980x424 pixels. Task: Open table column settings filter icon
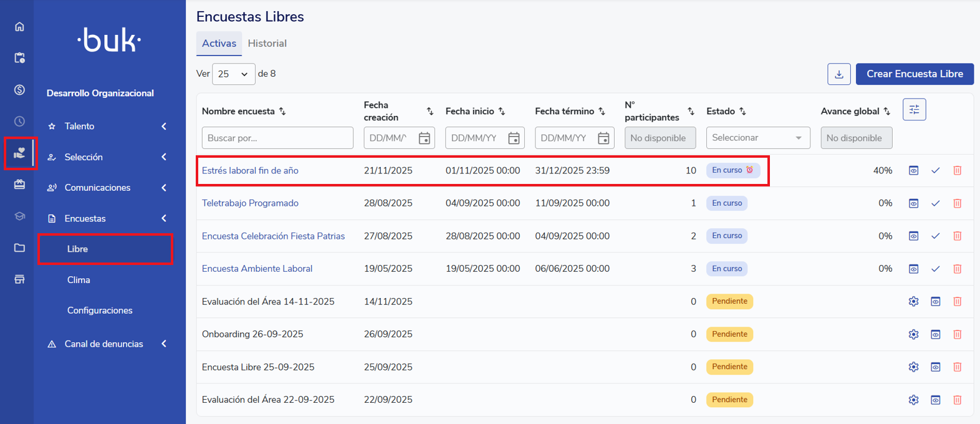(914, 110)
